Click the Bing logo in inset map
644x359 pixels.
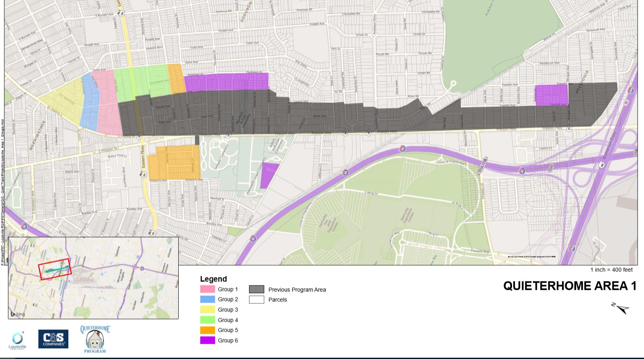(x=18, y=314)
